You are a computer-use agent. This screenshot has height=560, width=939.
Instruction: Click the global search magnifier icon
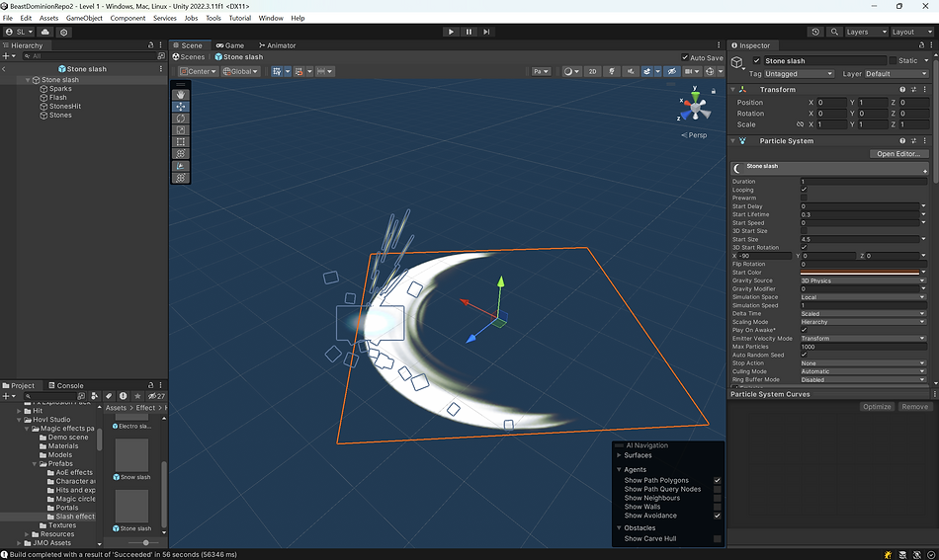[834, 32]
